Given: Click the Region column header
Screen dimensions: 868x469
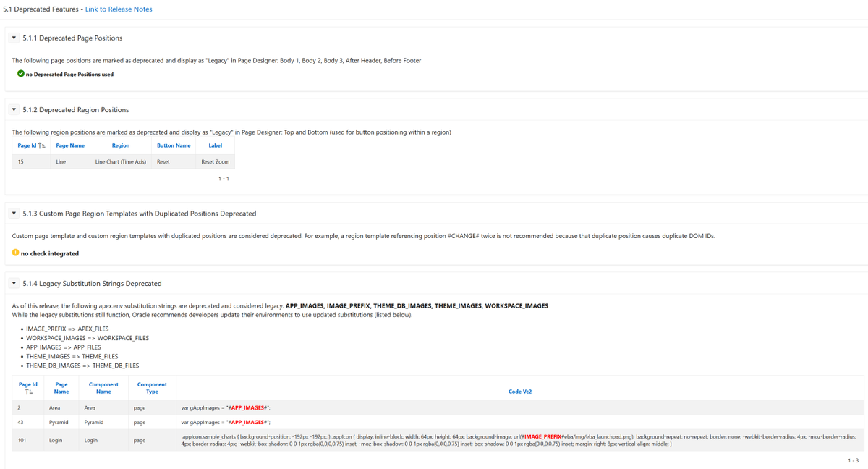Looking at the screenshot, I should coord(121,145).
